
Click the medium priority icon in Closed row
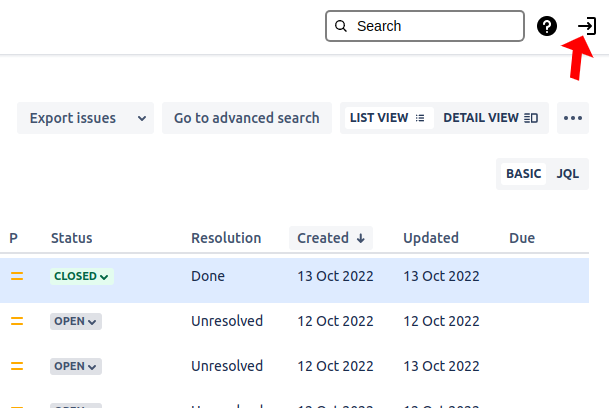click(17, 276)
